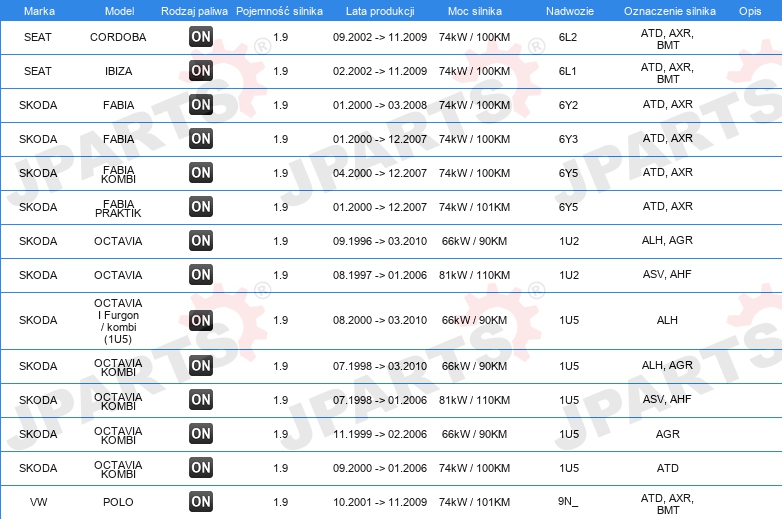Click the Moc silnika column header
Viewport: 782px width, 519px height.
coord(475,11)
